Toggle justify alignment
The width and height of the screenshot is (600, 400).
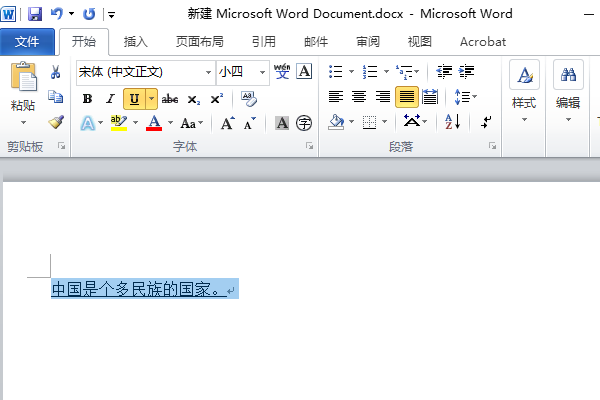pos(406,97)
